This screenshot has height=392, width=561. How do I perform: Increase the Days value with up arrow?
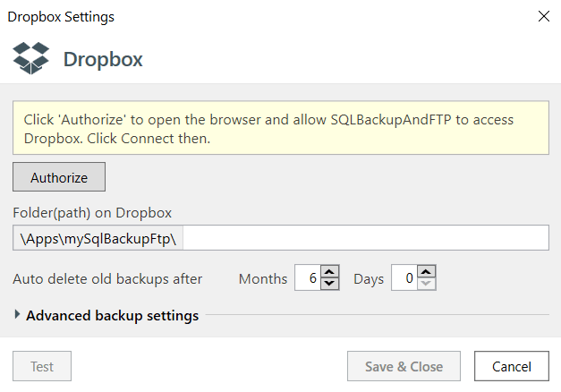(x=426, y=272)
